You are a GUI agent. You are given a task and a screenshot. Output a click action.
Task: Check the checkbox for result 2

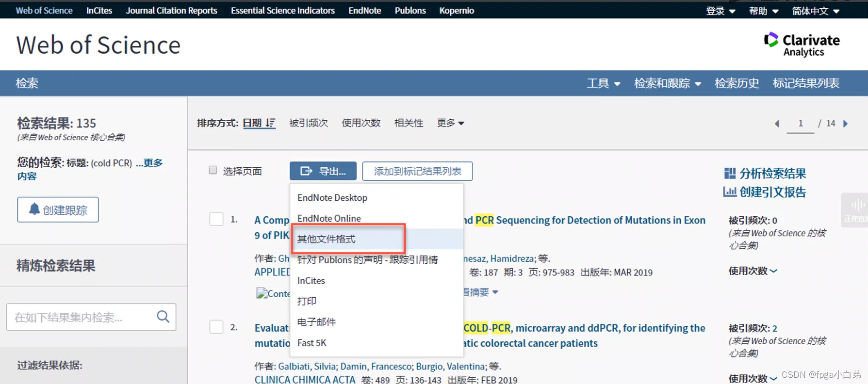[216, 327]
